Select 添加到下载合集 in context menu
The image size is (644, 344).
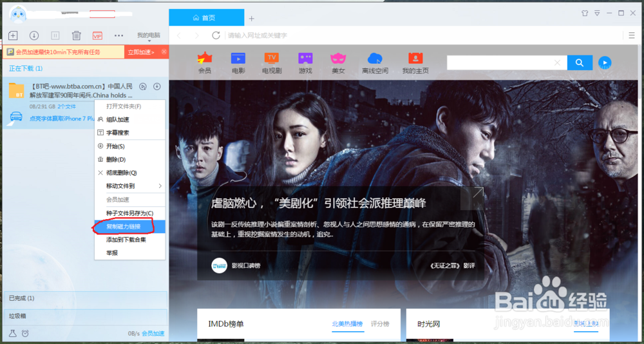126,240
